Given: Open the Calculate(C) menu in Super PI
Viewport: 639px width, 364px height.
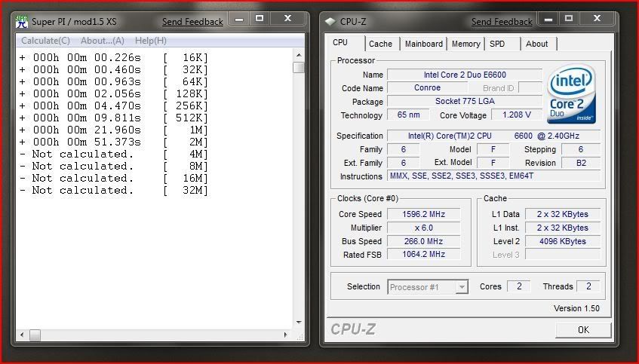Looking at the screenshot, I should point(45,41).
